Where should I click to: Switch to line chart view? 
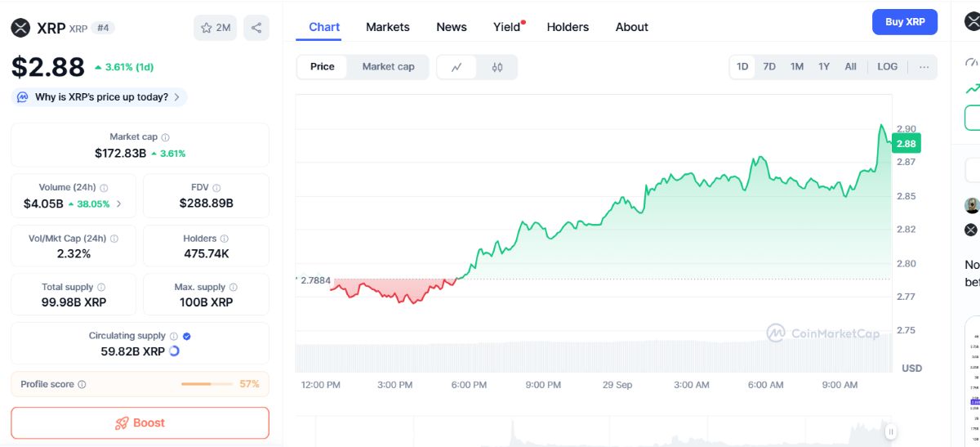tap(457, 67)
